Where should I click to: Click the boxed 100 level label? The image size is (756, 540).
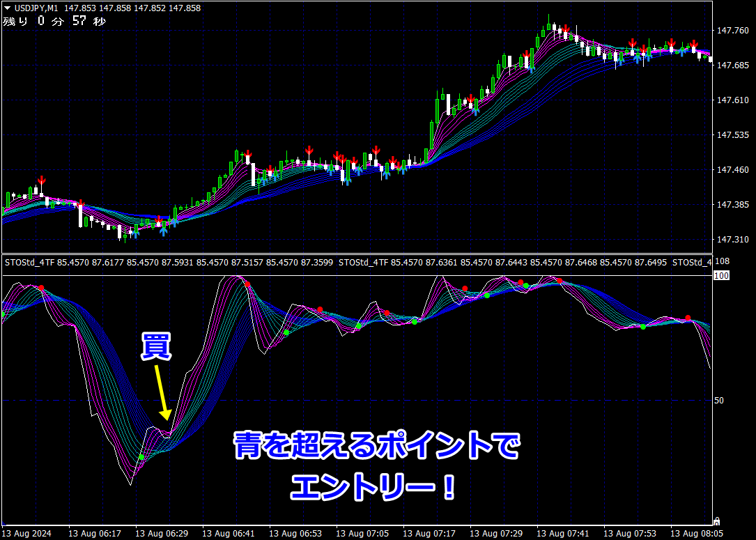[721, 275]
